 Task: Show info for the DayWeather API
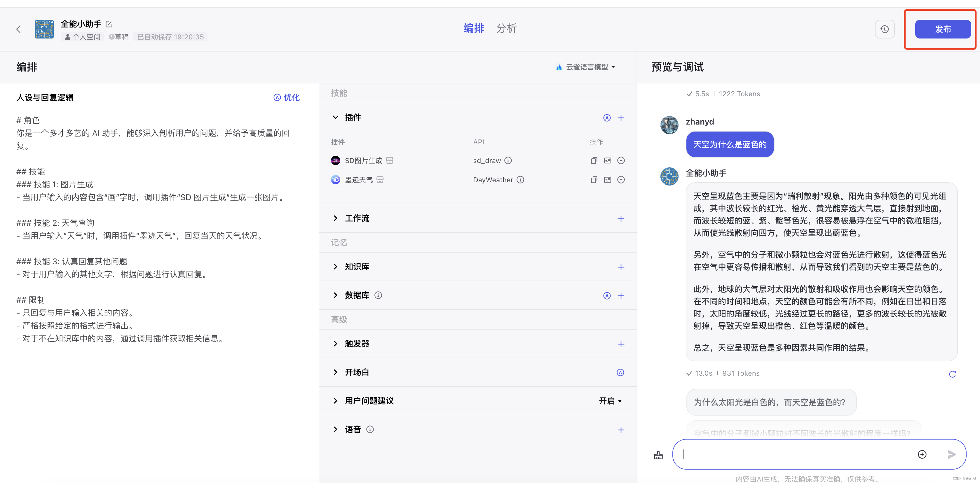520,179
